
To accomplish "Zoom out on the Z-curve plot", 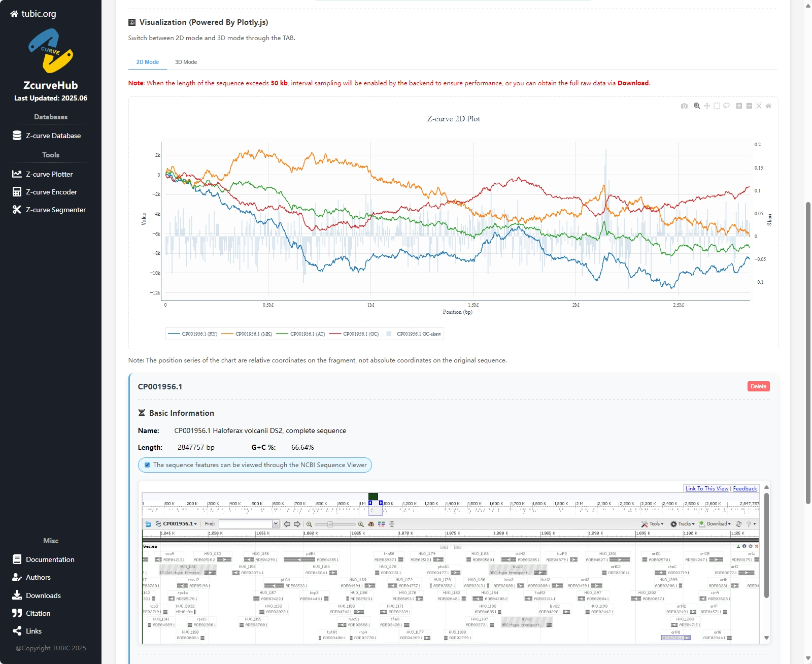I will tap(749, 106).
